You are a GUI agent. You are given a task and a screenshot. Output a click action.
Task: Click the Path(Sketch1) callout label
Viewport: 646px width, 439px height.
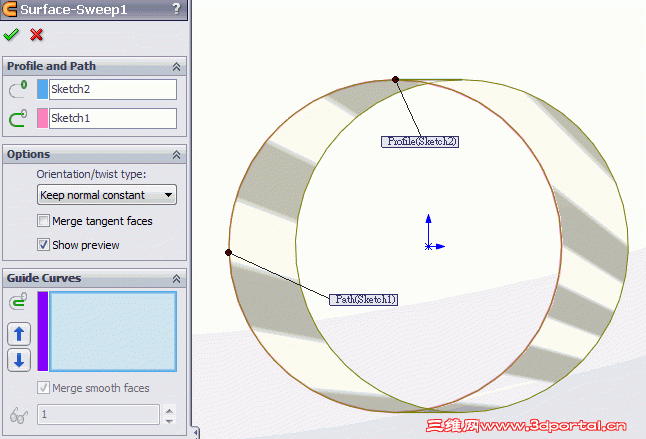(x=363, y=299)
